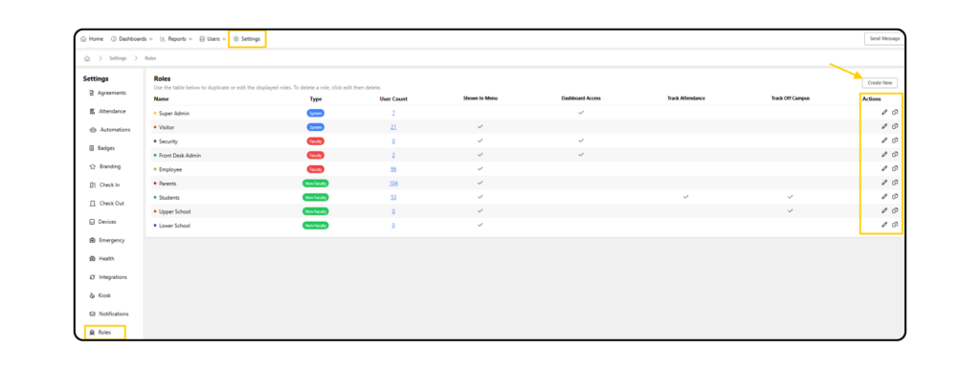This screenshot has width=980, height=369.
Task: Duplicate the Visitor role
Action: (895, 126)
